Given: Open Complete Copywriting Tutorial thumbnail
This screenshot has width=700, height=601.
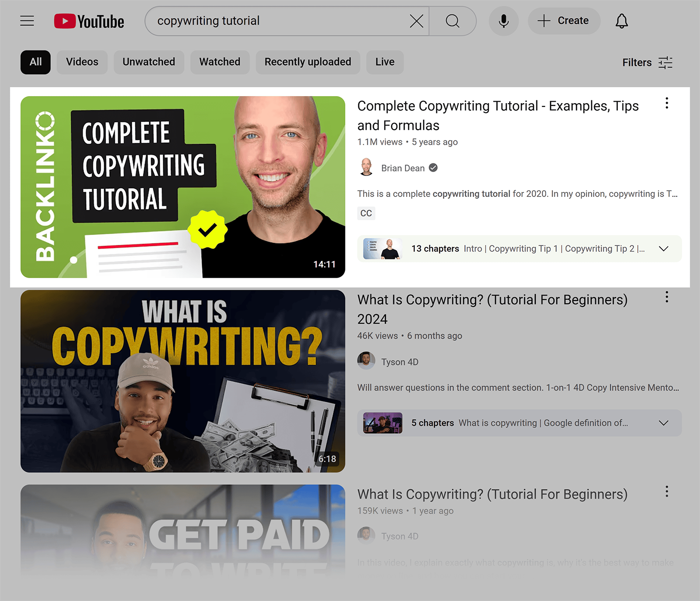Looking at the screenshot, I should click(x=183, y=187).
